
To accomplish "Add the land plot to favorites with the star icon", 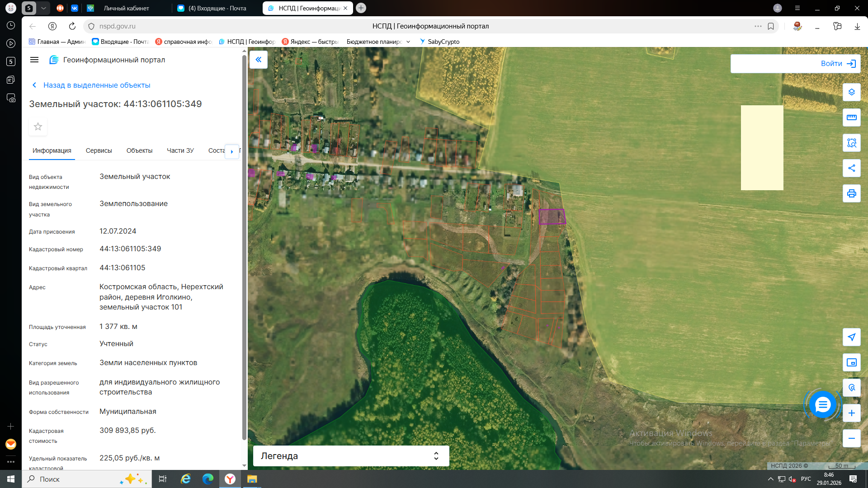I will point(38,127).
